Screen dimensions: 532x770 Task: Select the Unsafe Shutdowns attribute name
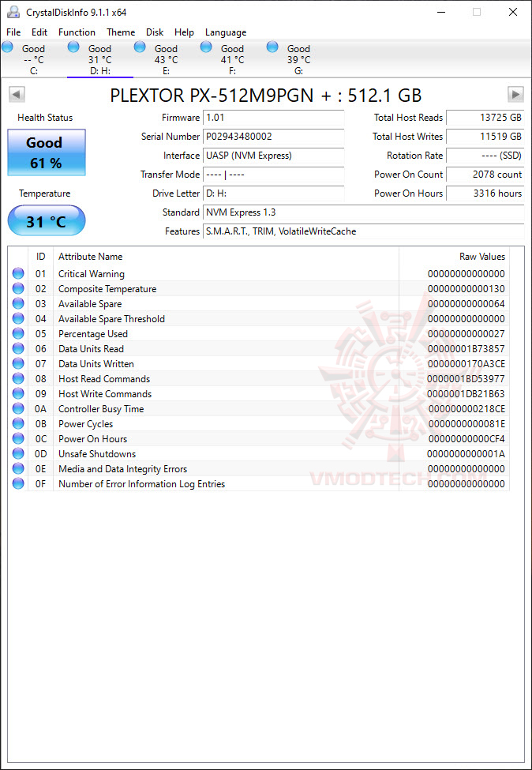(96, 454)
